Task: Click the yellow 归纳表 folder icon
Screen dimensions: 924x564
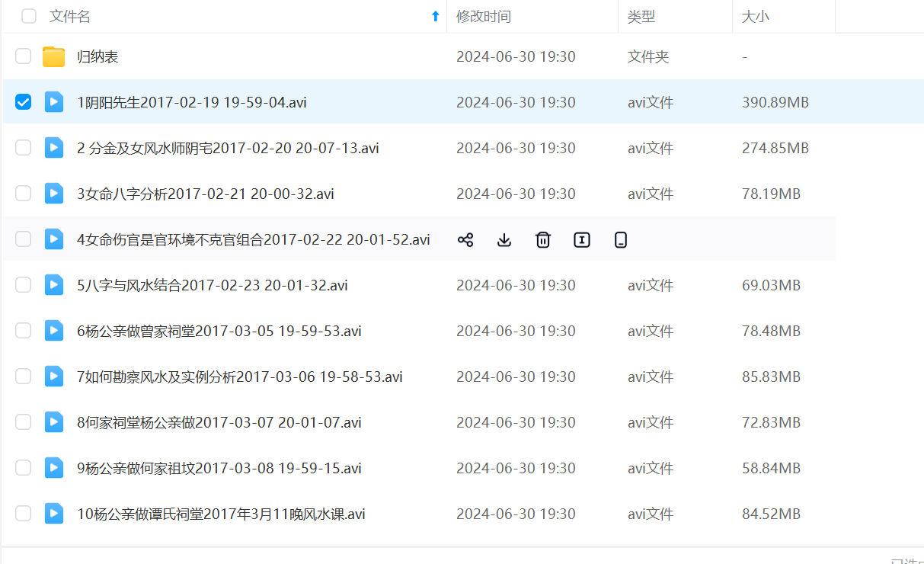Action: 53,56
